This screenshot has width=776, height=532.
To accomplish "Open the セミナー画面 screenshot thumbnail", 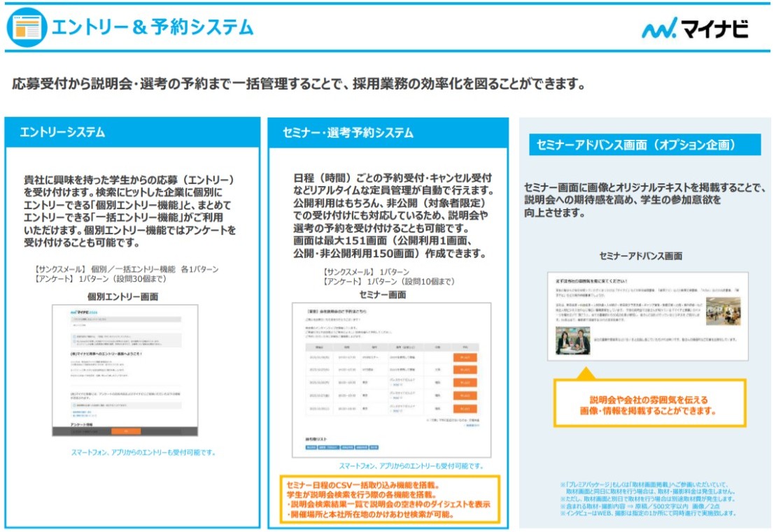I will [391, 380].
